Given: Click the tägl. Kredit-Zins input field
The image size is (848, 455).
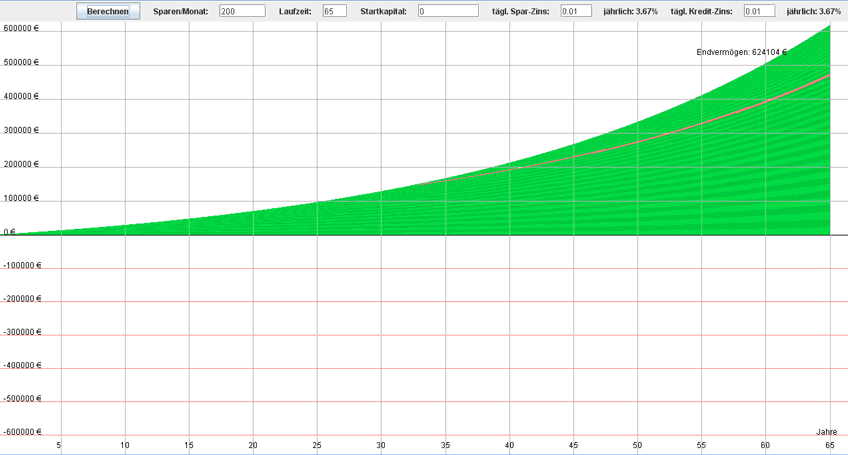Looking at the screenshot, I should [x=759, y=11].
